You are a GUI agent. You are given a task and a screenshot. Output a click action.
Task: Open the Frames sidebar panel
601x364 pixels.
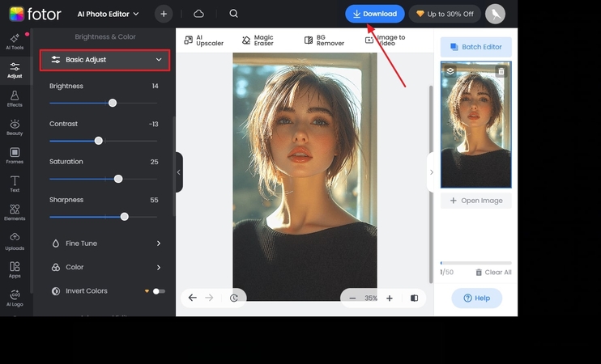point(15,155)
